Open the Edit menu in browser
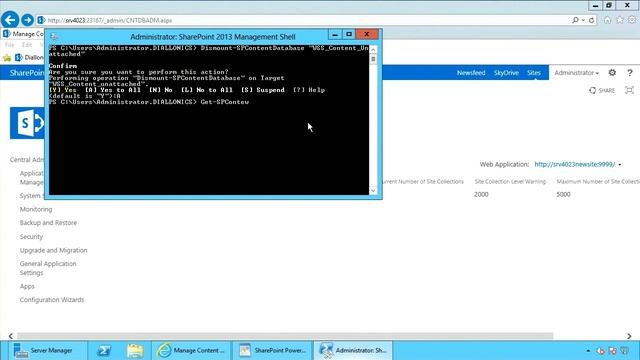Screen dimensions: 640x360 27,45
